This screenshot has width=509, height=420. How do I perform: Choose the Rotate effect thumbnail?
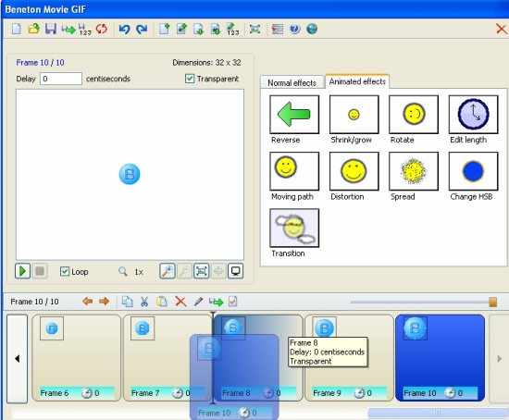pyautogui.click(x=414, y=114)
